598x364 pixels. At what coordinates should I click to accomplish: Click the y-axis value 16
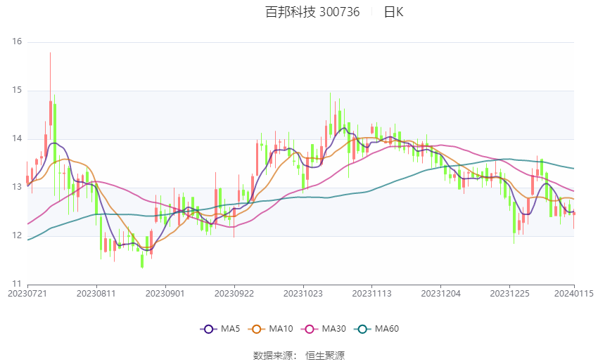[x=17, y=42]
